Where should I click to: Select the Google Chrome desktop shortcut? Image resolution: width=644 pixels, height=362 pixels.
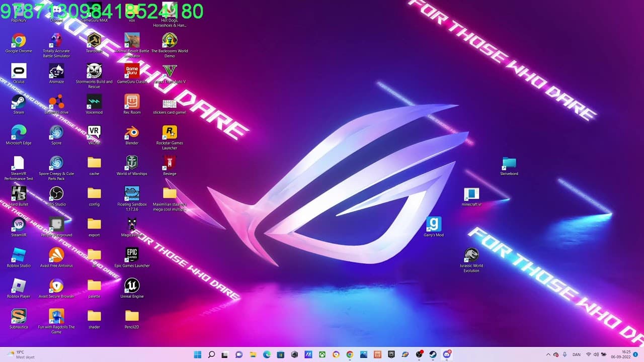pos(19,43)
